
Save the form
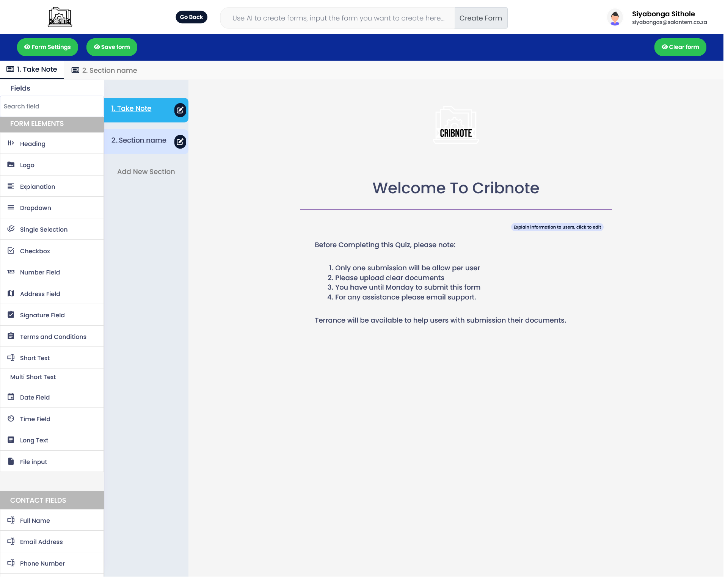point(111,47)
